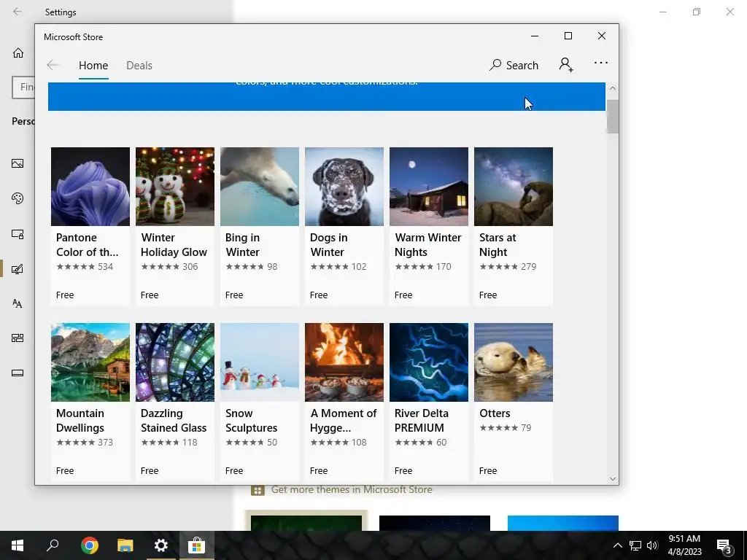This screenshot has height=560, width=747.
Task: Show hidden tray icons chevron
Action: click(617, 545)
